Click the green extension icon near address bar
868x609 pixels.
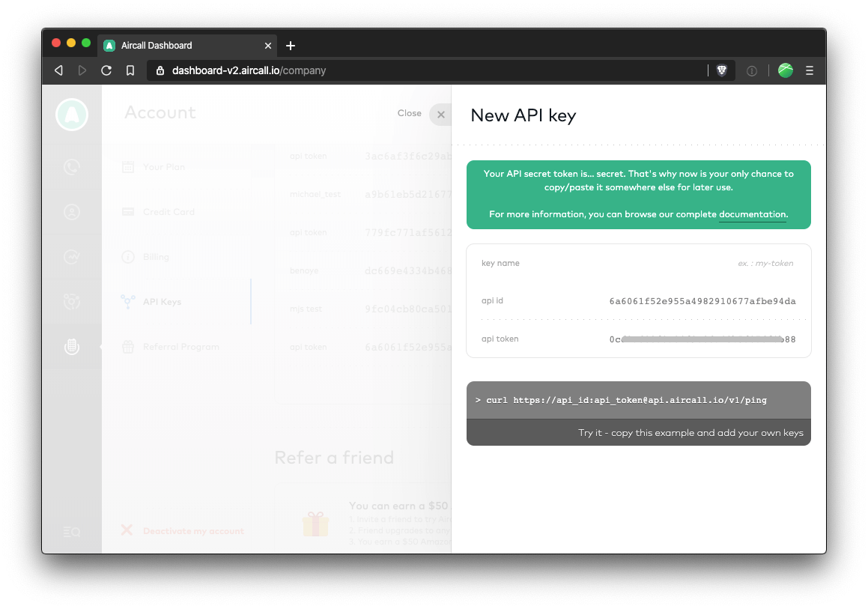click(x=785, y=70)
